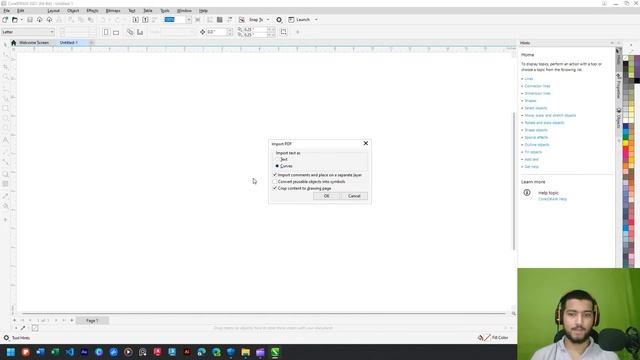Open the Options gear icon

[279, 20]
